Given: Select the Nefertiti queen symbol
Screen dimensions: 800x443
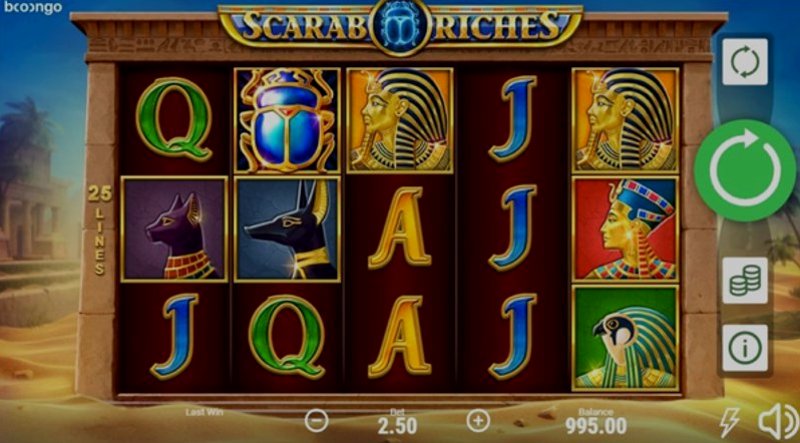Looking at the screenshot, I should click(626, 229).
